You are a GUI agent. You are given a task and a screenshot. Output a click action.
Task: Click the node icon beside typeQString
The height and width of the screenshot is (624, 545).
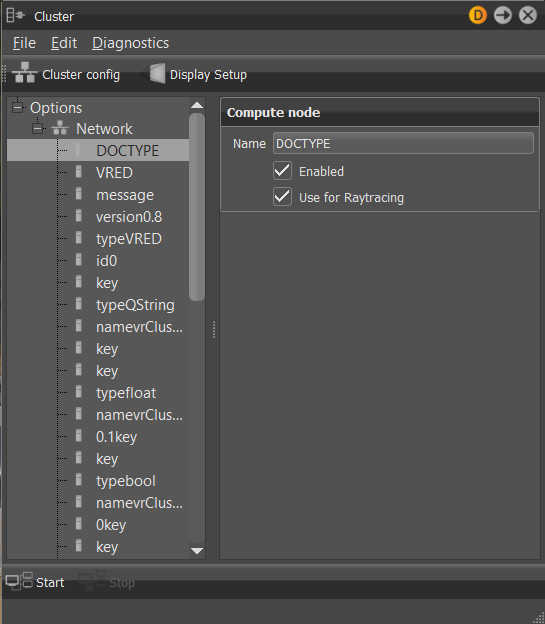79,304
